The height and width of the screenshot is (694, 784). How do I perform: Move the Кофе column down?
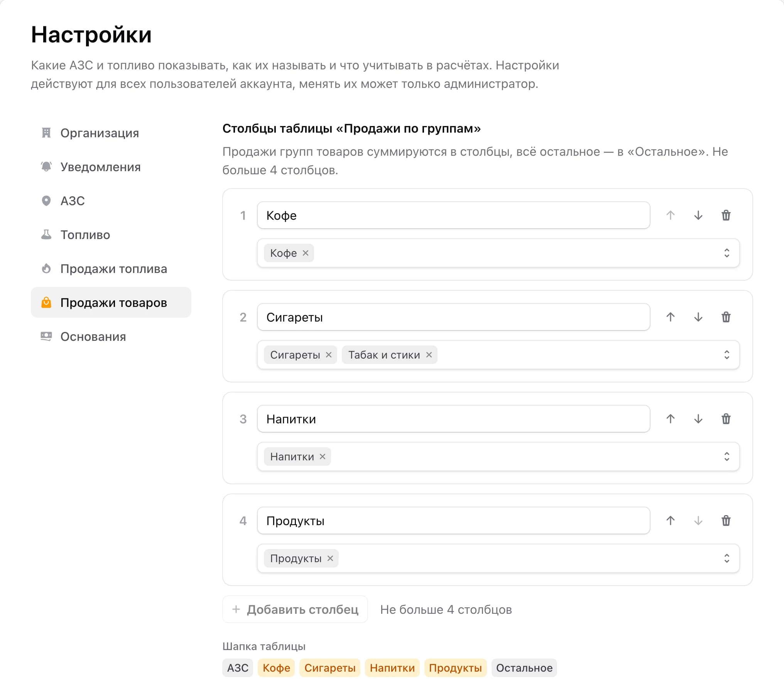(x=698, y=215)
